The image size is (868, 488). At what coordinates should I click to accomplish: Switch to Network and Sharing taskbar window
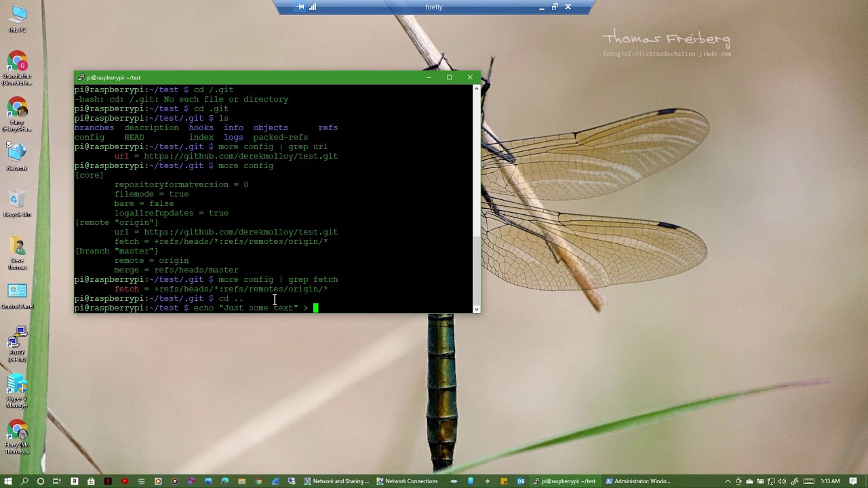[336, 481]
